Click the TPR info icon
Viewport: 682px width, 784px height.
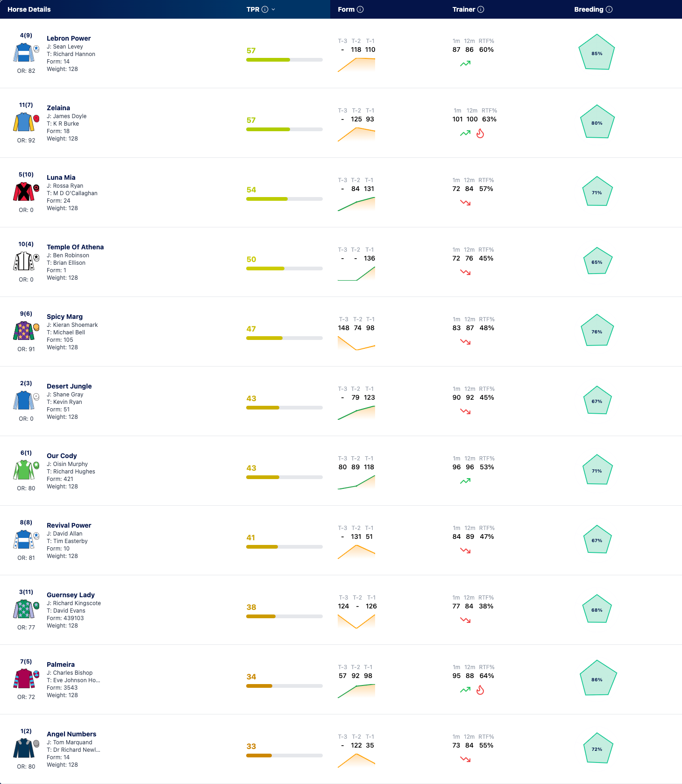tap(265, 9)
